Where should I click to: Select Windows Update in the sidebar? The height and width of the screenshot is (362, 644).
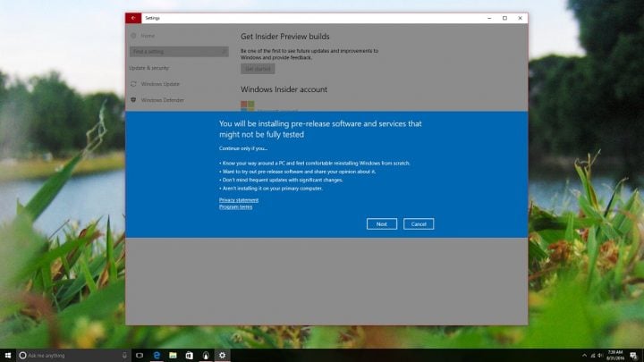[160, 84]
